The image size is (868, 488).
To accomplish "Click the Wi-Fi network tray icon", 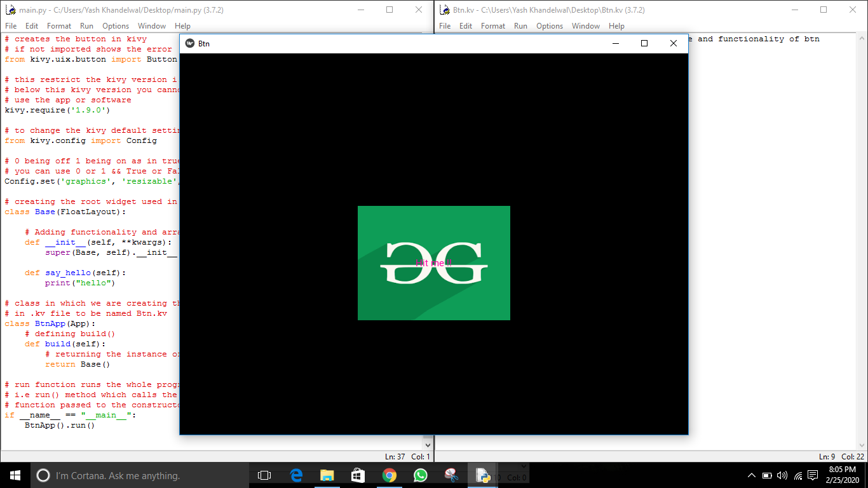I will pyautogui.click(x=797, y=475).
